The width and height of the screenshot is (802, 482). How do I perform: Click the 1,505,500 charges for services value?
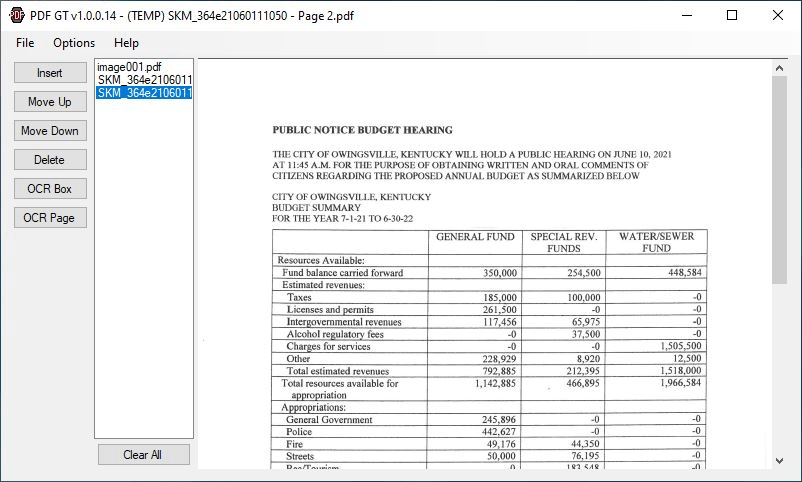tap(680, 346)
